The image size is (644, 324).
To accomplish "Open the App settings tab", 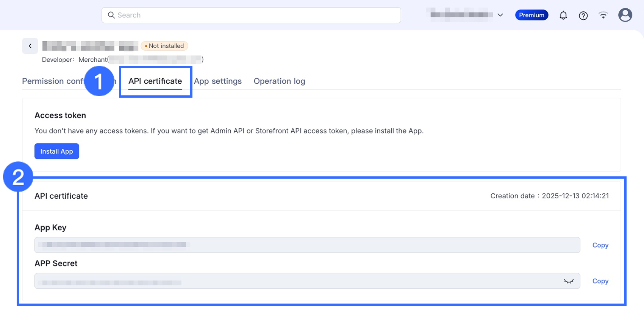I will 218,81.
